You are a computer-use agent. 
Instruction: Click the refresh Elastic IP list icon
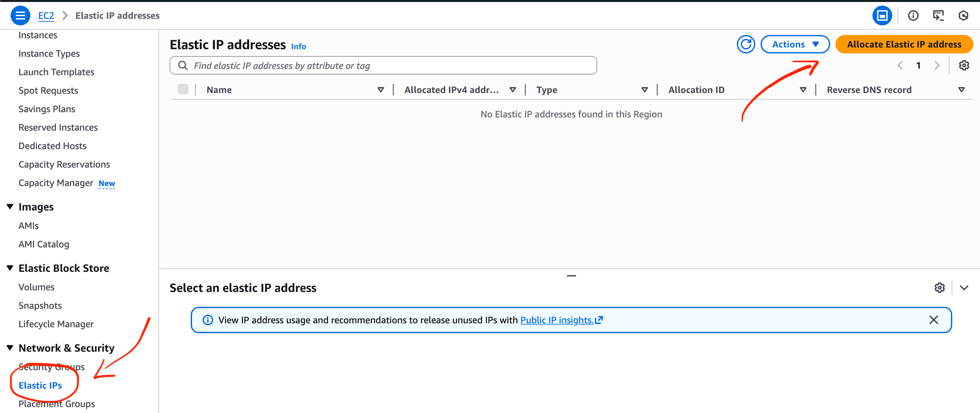pyautogui.click(x=746, y=45)
